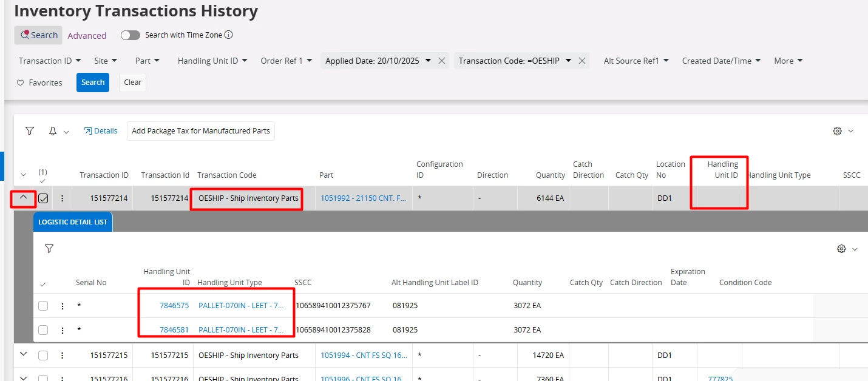Click the bell notification icon in table toolbar
The height and width of the screenshot is (381, 868).
coord(53,131)
